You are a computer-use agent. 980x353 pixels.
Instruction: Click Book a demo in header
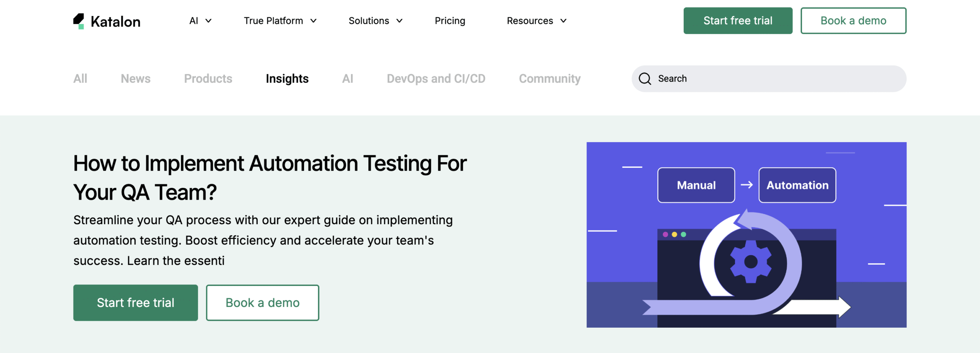pos(853,21)
